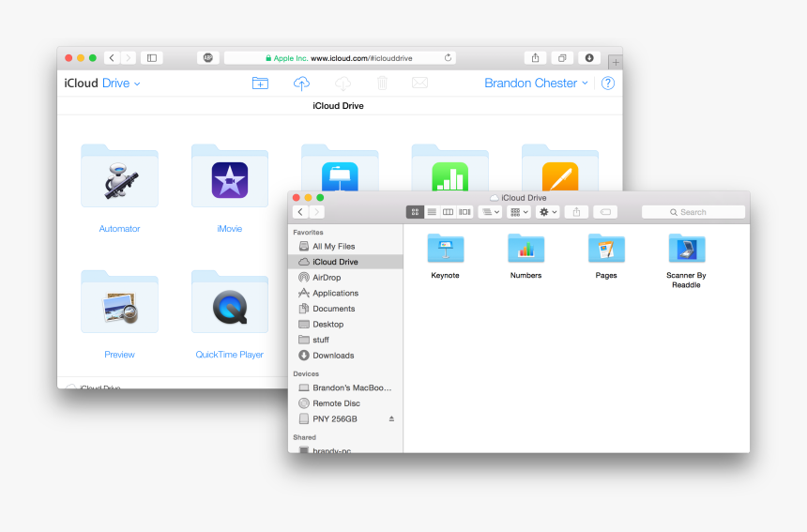
Task: Open Safari downloads button
Action: (x=589, y=58)
